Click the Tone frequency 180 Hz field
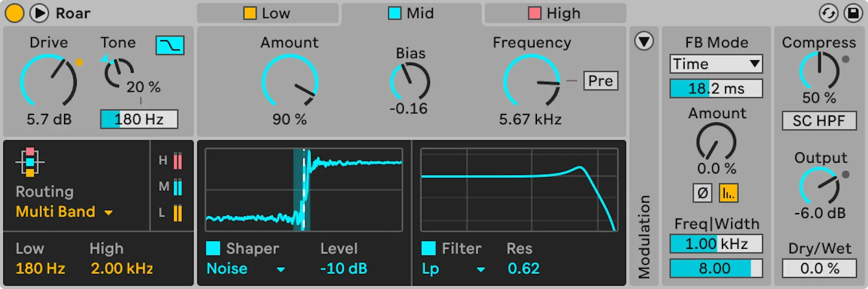This screenshot has width=868, height=289. coord(139,119)
